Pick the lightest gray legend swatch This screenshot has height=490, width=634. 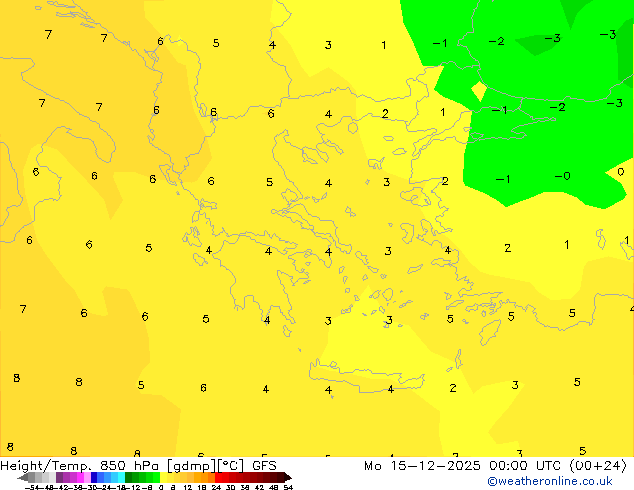(x=52, y=477)
